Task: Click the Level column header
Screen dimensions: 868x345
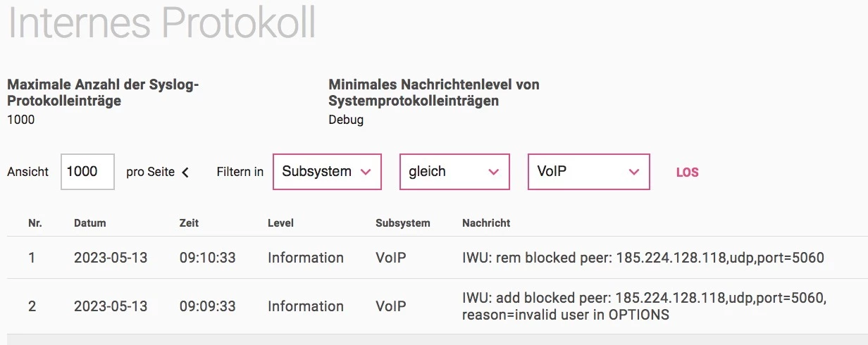Action: pos(280,223)
